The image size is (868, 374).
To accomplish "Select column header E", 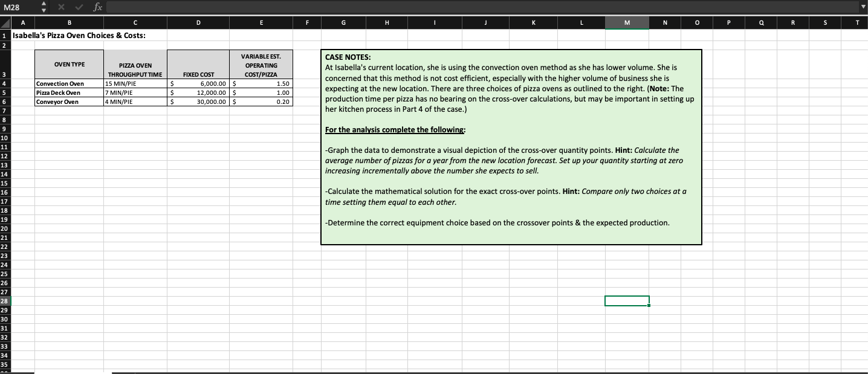I will [261, 24].
